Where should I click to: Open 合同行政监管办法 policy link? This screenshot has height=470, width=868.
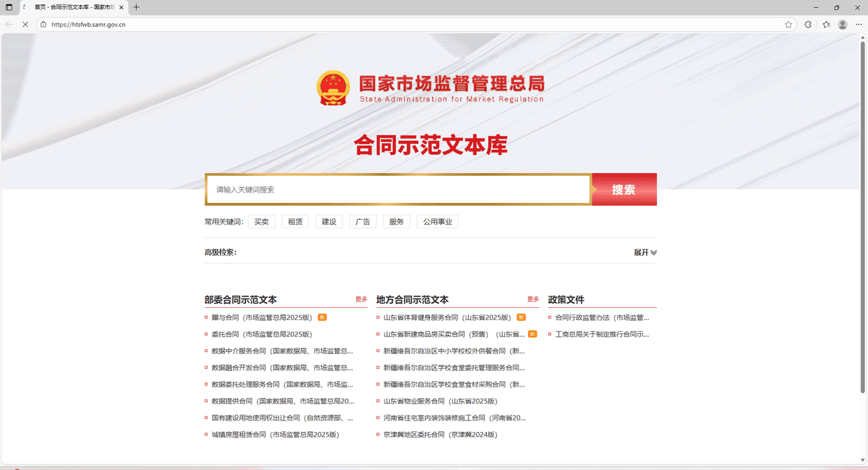pyautogui.click(x=602, y=317)
